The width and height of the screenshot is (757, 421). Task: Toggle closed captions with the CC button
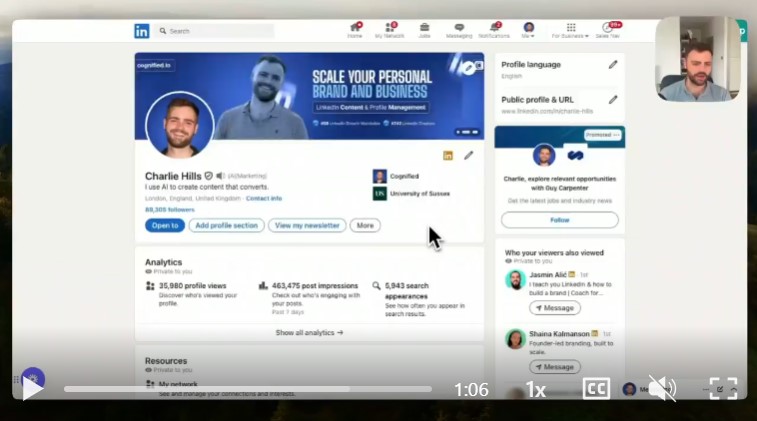coord(596,389)
